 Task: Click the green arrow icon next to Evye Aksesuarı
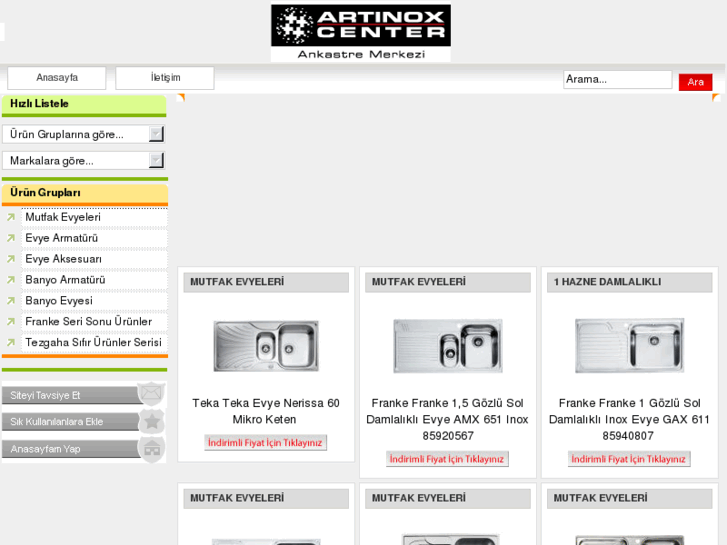tap(11, 259)
